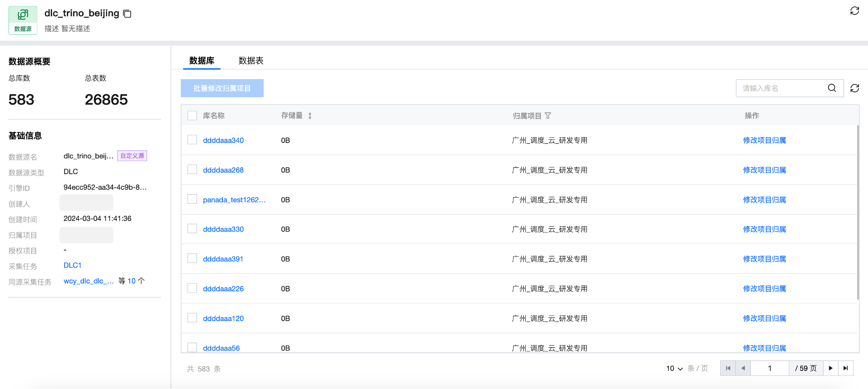Image resolution: width=868 pixels, height=389 pixels.
Task: Refresh the database table list
Action: [x=854, y=88]
